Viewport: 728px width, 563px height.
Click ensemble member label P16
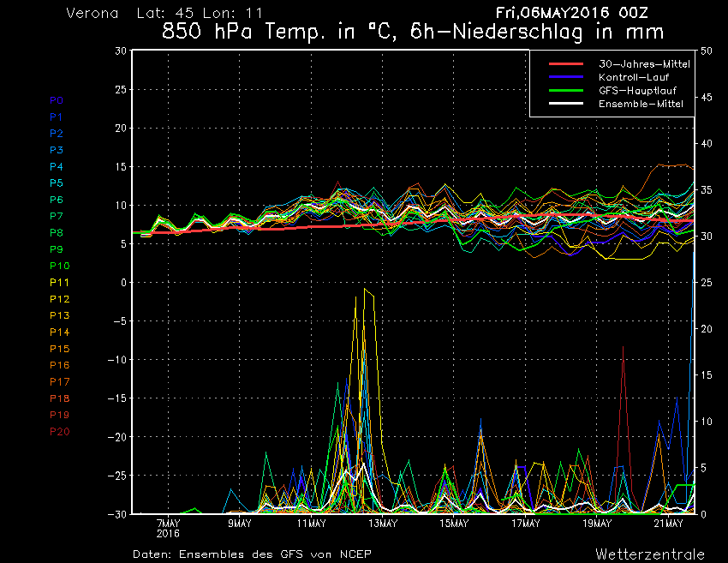(x=59, y=365)
